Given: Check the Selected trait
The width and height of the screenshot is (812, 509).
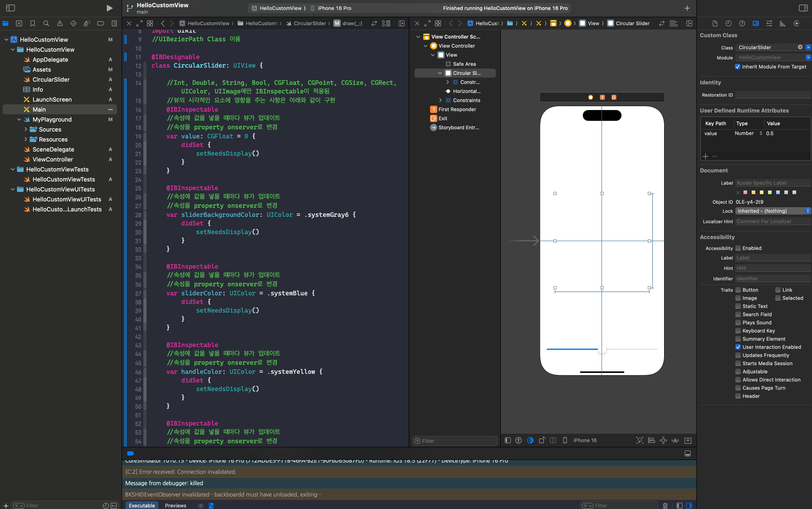Looking at the screenshot, I should [x=778, y=298].
